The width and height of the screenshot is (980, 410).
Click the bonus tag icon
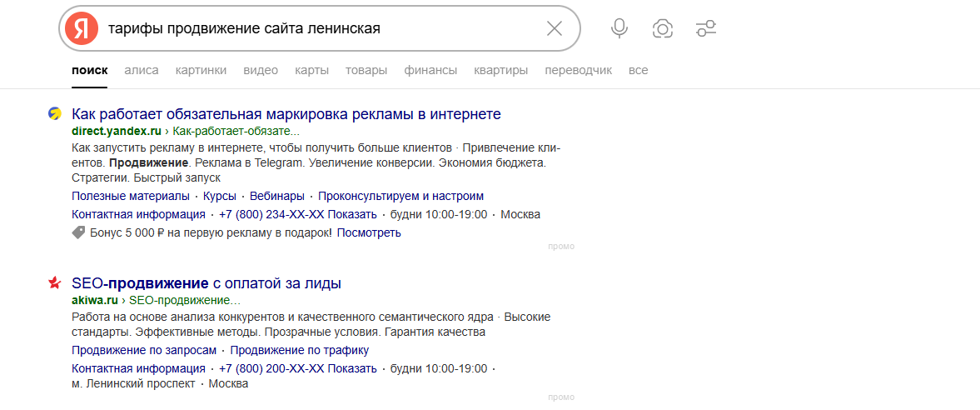tap(79, 232)
